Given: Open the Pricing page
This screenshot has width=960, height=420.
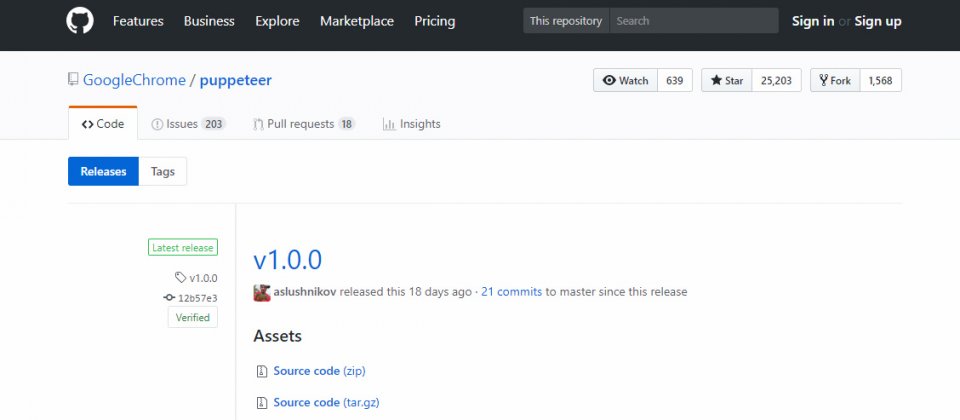Looking at the screenshot, I should coord(435,21).
